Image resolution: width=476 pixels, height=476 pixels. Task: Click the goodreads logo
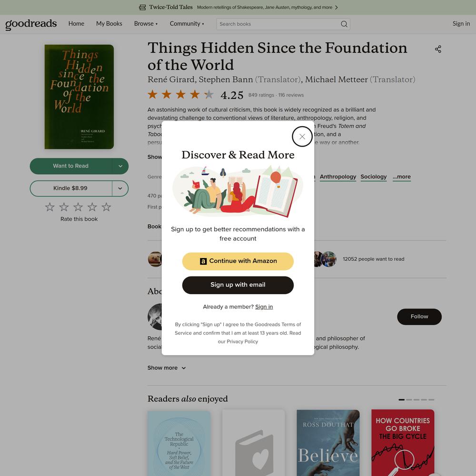coord(31,24)
